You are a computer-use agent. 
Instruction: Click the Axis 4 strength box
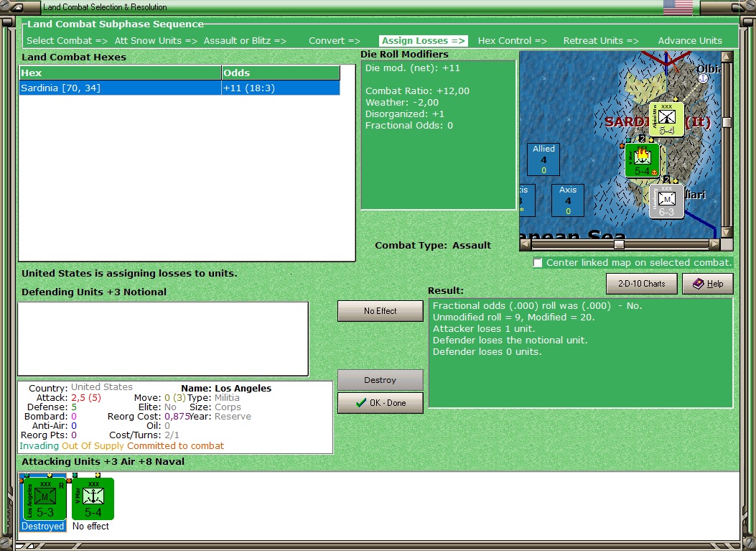click(567, 200)
